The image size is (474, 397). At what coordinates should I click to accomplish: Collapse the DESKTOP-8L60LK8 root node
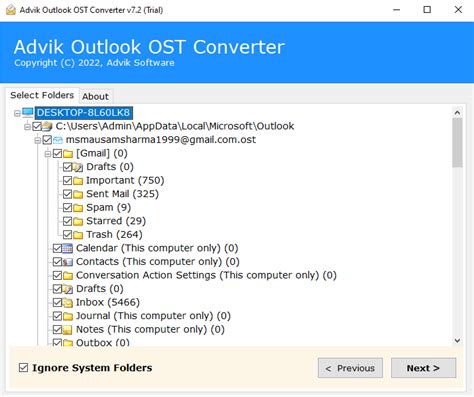pos(17,113)
